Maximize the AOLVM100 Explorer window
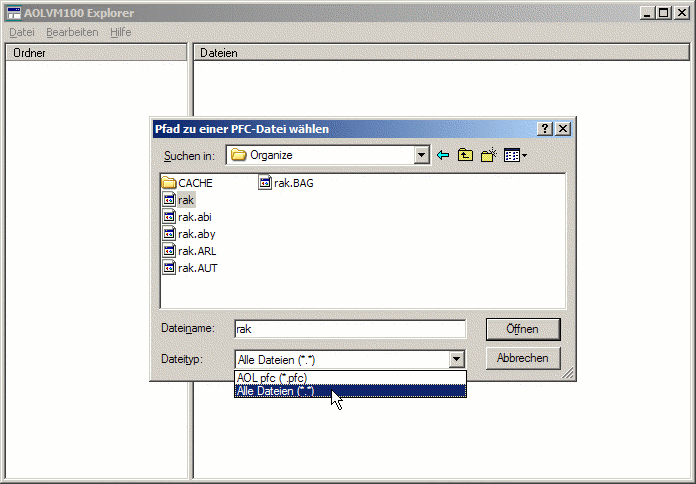The width and height of the screenshot is (696, 484). 664,13
